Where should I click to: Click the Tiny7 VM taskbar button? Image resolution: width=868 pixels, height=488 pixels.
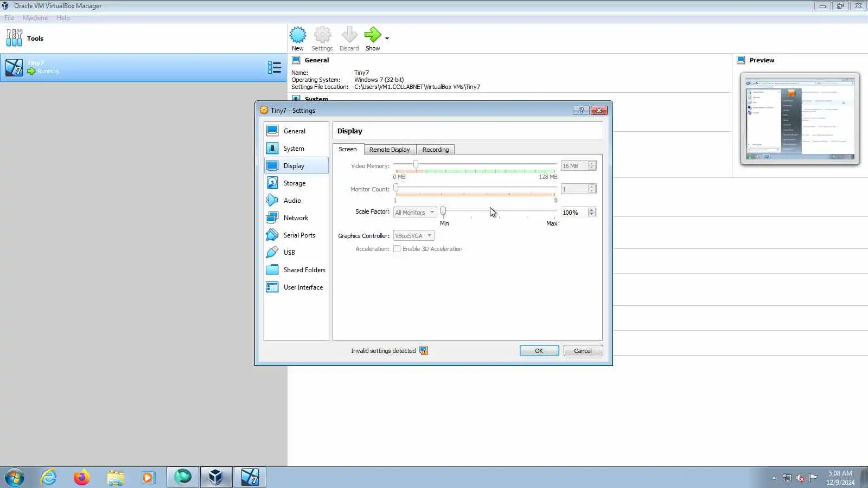(x=250, y=478)
